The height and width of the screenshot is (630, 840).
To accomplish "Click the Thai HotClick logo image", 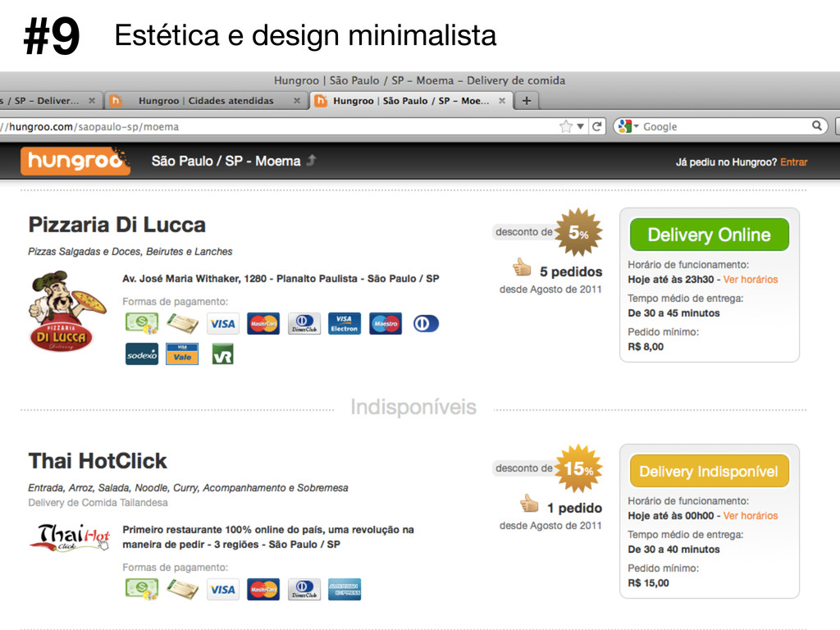I will (x=70, y=537).
